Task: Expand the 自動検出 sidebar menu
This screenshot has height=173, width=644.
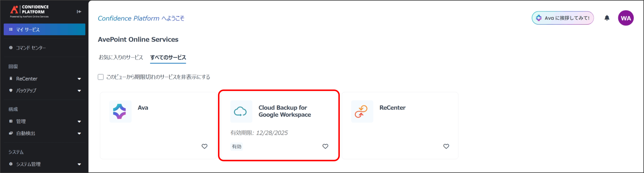Action: pos(79,133)
